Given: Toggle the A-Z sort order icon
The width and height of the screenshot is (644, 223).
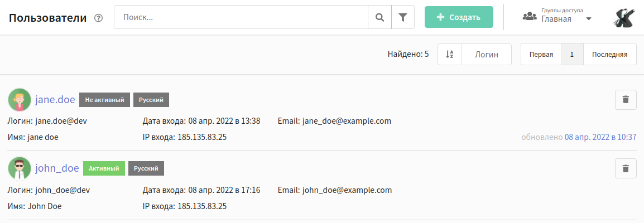Looking at the screenshot, I should pos(450,55).
